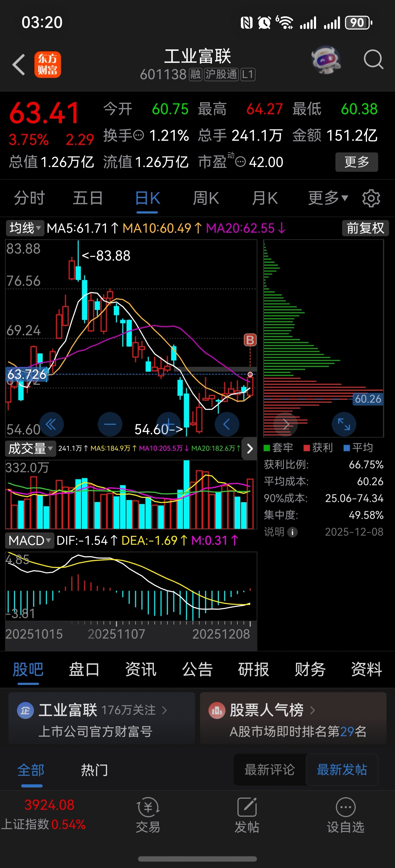395x868 pixels.
Task: Expand volume panel right chevron
Action: pos(249,448)
